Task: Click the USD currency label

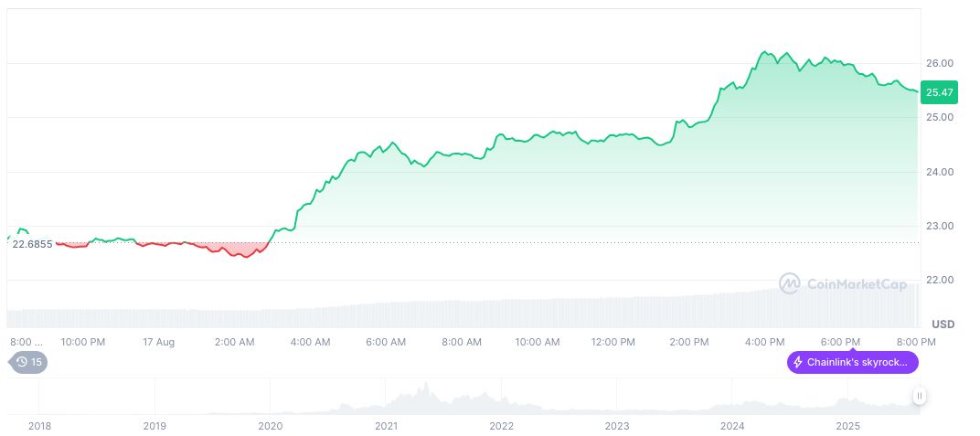Action: (x=943, y=324)
